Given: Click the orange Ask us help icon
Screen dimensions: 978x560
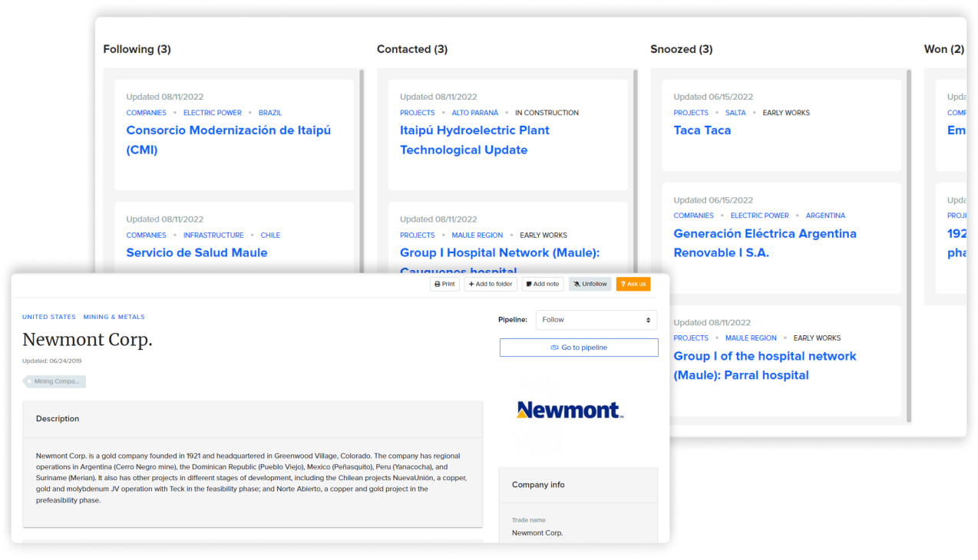Looking at the screenshot, I should (x=633, y=283).
